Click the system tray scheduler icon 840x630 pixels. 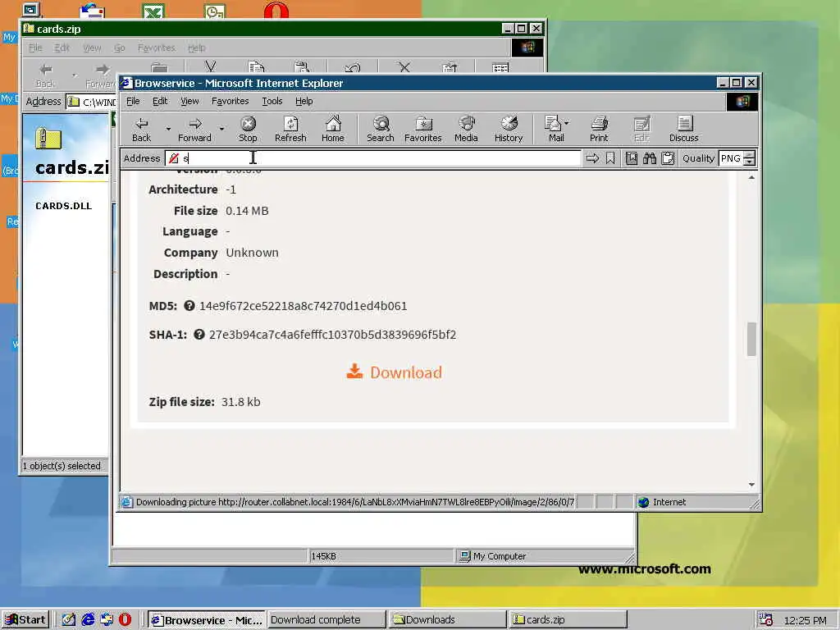(x=766, y=620)
